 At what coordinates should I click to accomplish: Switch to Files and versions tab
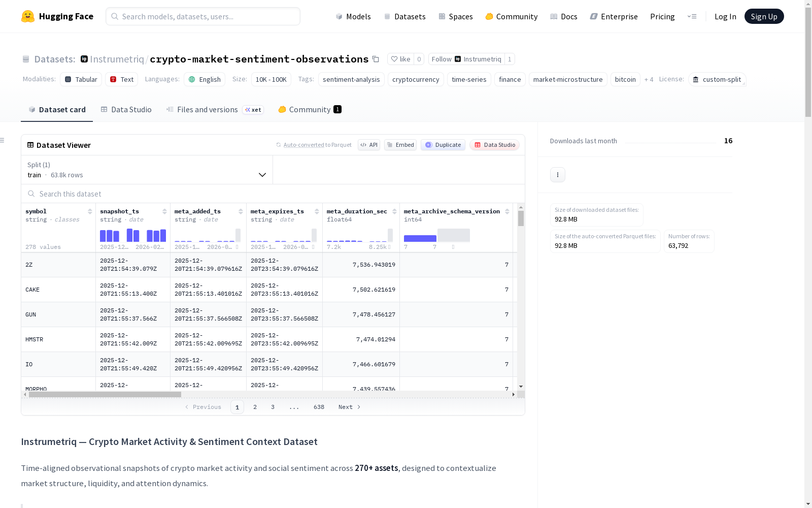click(215, 109)
